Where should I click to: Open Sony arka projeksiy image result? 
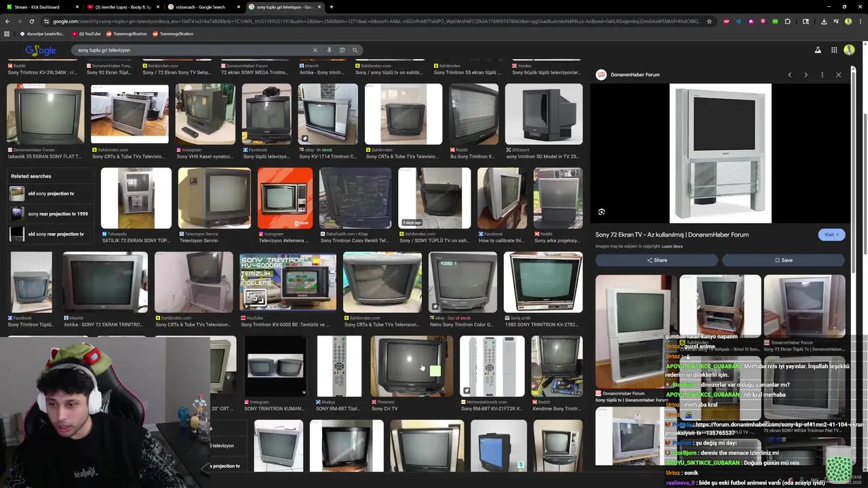[558, 198]
